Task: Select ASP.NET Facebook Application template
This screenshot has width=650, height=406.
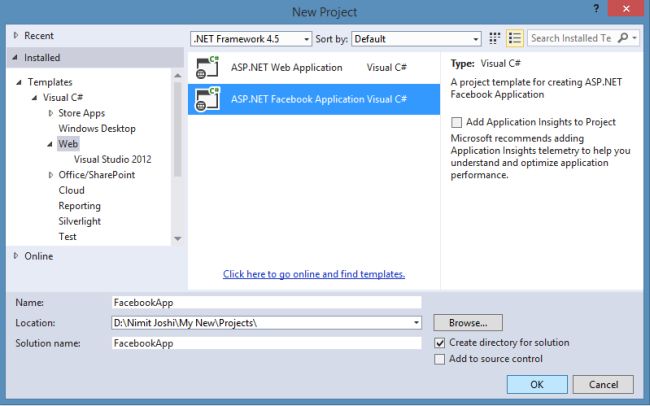Action: (314, 99)
